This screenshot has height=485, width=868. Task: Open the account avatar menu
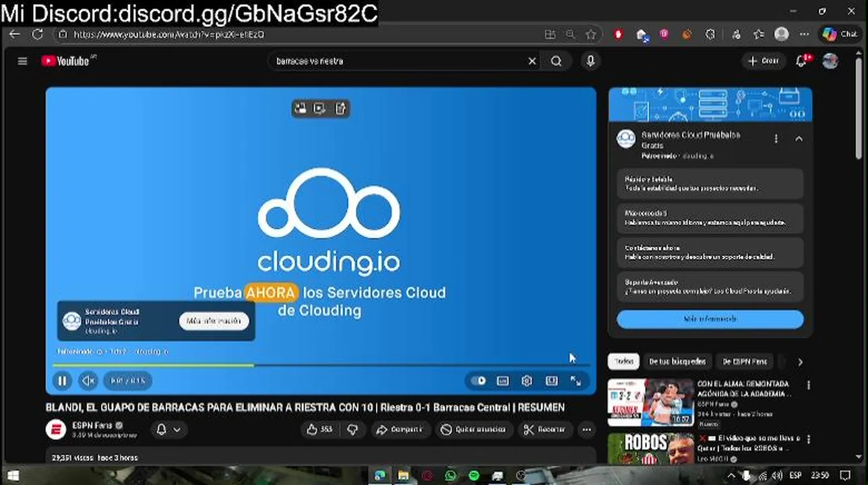pyautogui.click(x=830, y=61)
